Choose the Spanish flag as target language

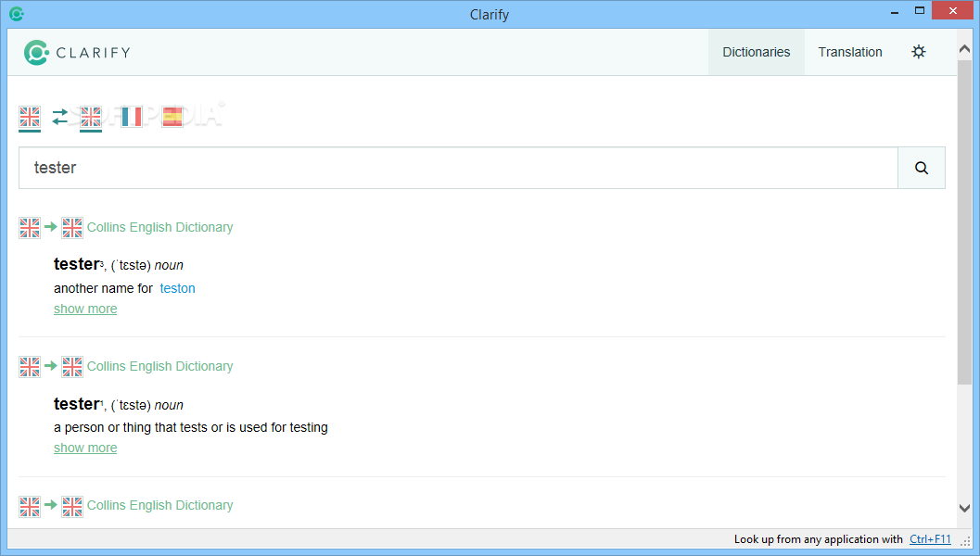(172, 117)
